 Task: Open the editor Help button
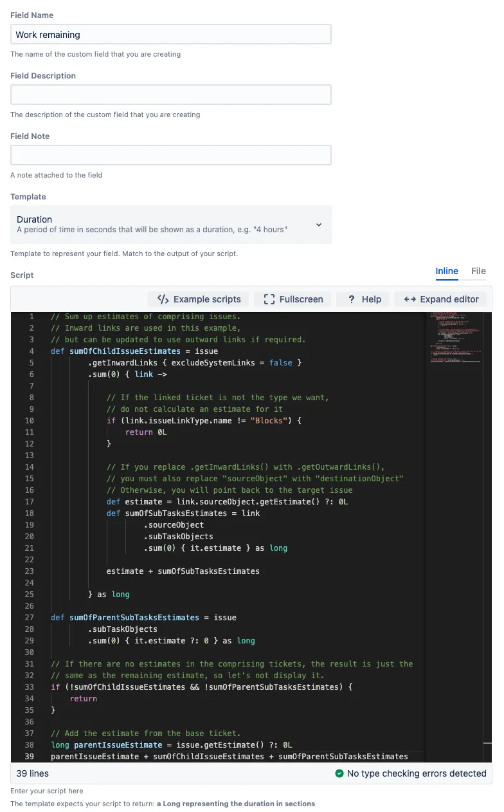click(364, 299)
